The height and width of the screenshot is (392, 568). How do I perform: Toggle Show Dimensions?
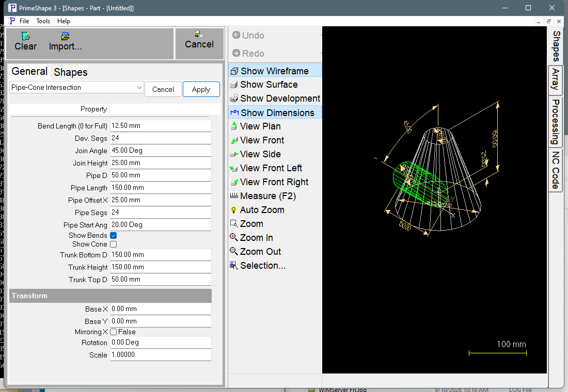[x=275, y=113]
